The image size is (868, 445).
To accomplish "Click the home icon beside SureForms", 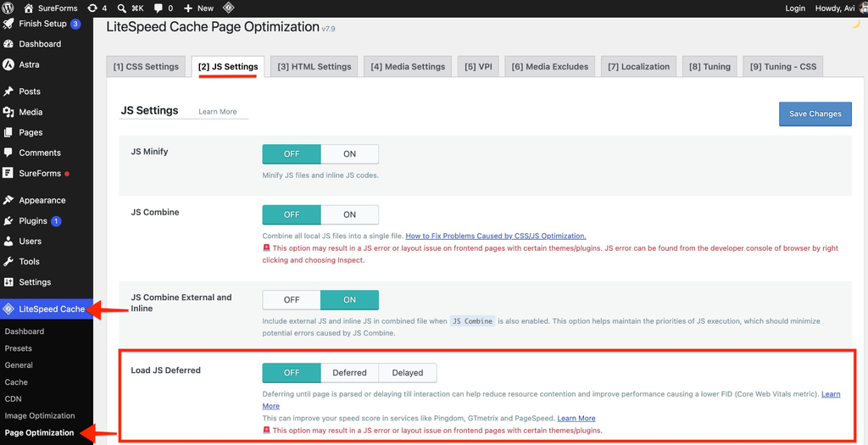I will 29,8.
